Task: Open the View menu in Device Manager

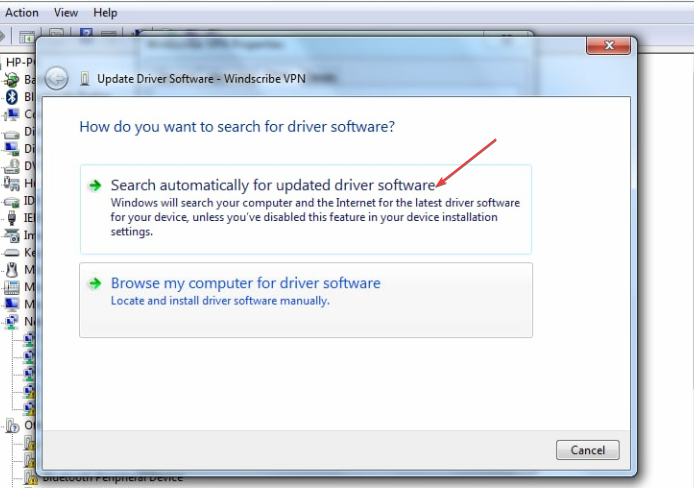Action: [x=66, y=12]
